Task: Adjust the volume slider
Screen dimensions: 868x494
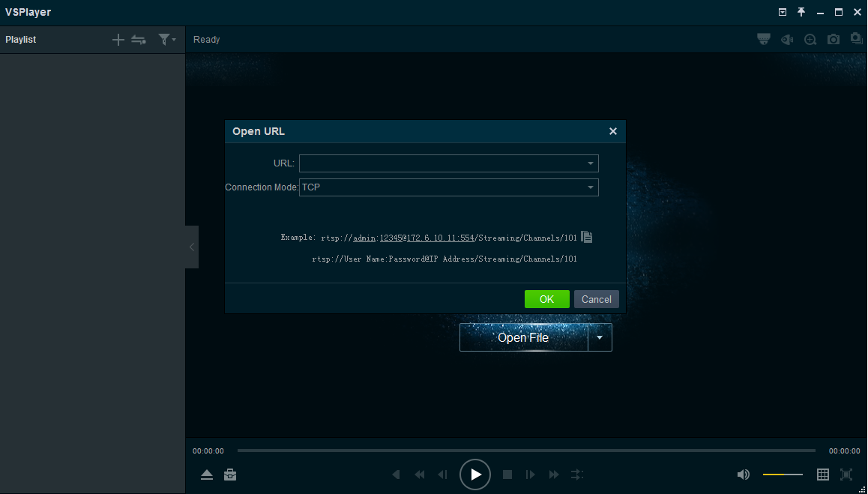Action: (x=783, y=475)
